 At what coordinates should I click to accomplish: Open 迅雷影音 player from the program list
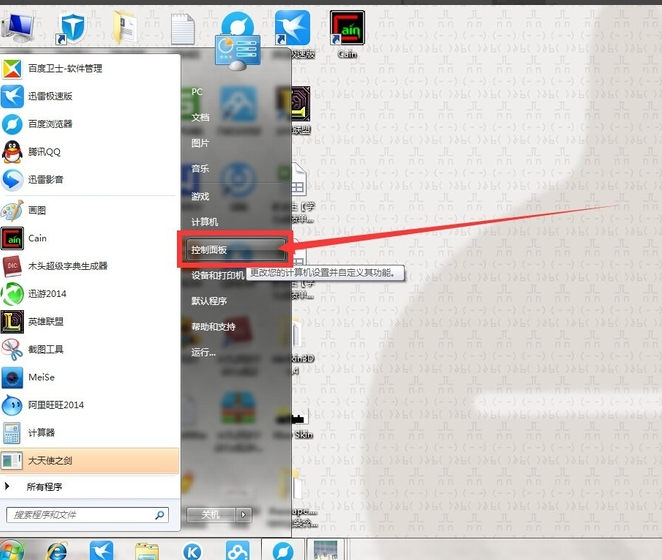(x=45, y=179)
